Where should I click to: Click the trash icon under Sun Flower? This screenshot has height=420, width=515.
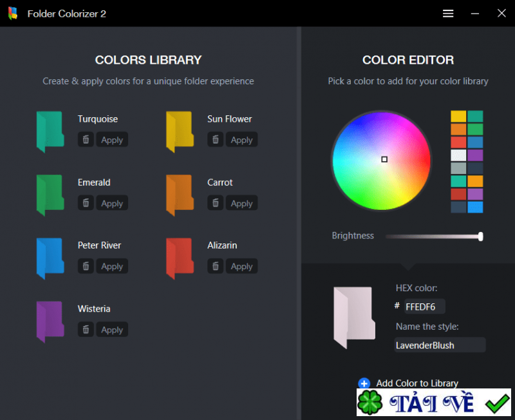[x=216, y=140]
